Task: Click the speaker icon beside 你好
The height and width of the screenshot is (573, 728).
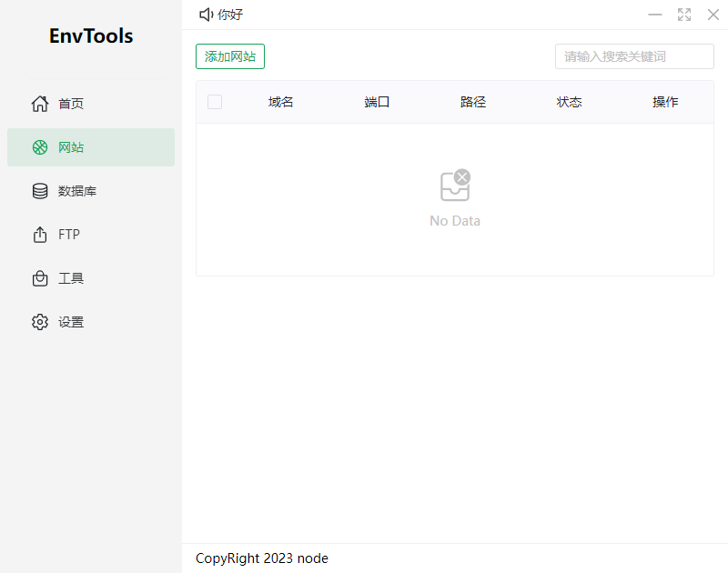Action: 204,15
